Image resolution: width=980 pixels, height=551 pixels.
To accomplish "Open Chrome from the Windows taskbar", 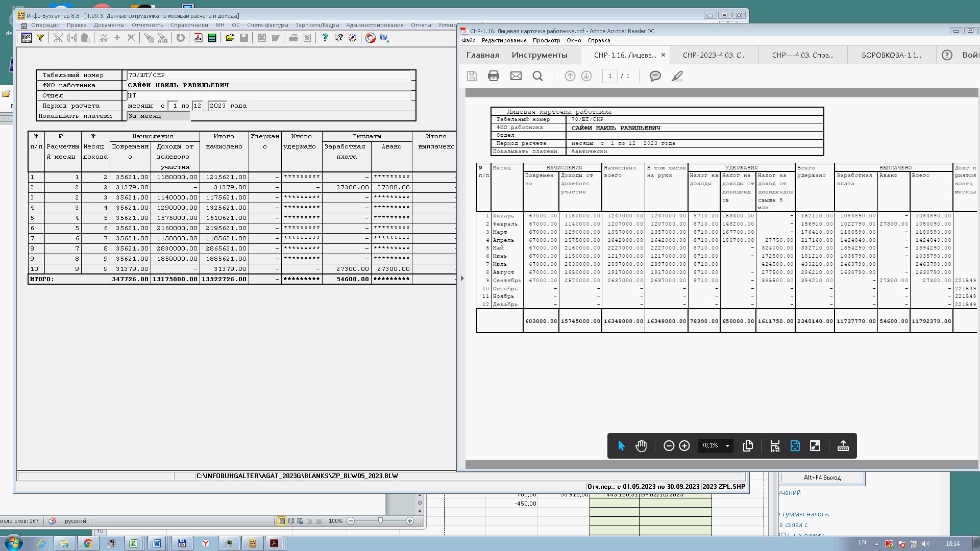I will pyautogui.click(x=88, y=543).
